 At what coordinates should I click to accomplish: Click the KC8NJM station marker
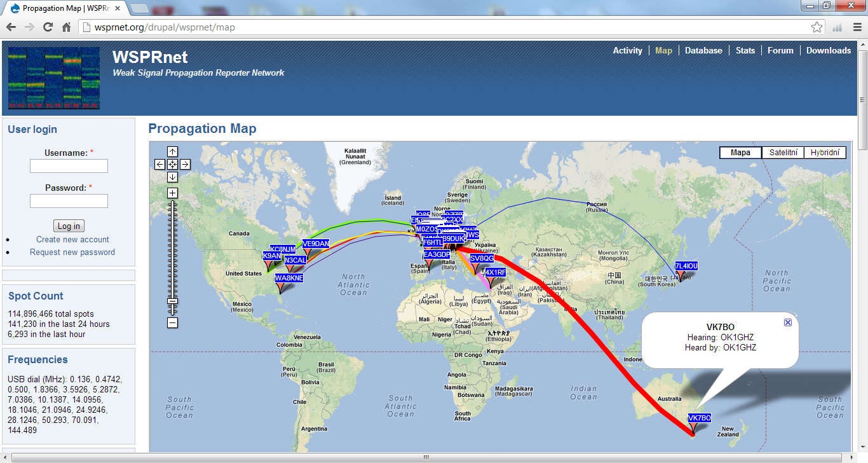pos(283,249)
